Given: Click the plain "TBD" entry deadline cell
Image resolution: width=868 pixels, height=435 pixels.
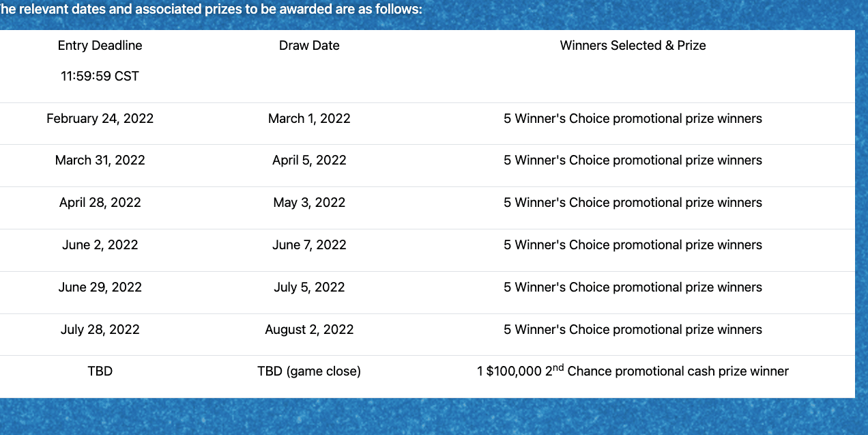Looking at the screenshot, I should [x=100, y=371].
